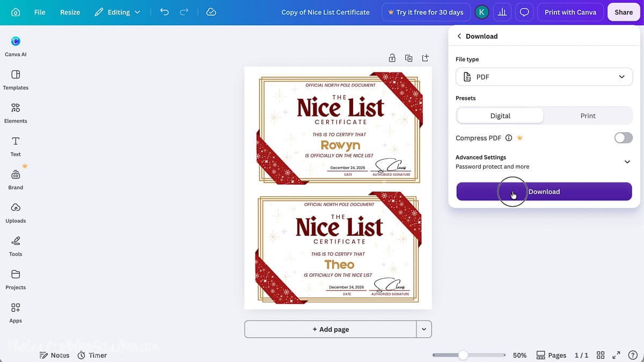Add a new page via the plus-page icon above the canvas
This screenshot has height=362, width=644.
426,58
